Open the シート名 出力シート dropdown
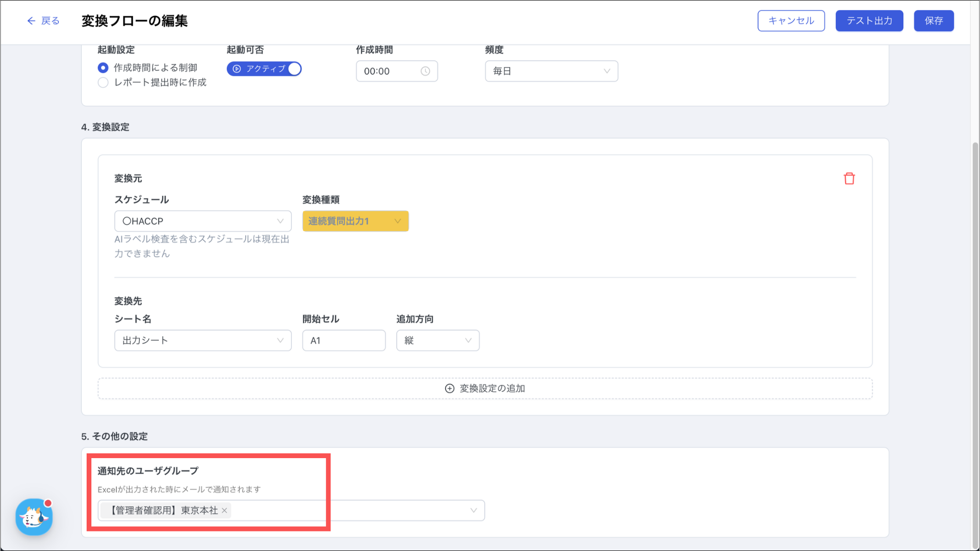 pyautogui.click(x=202, y=340)
